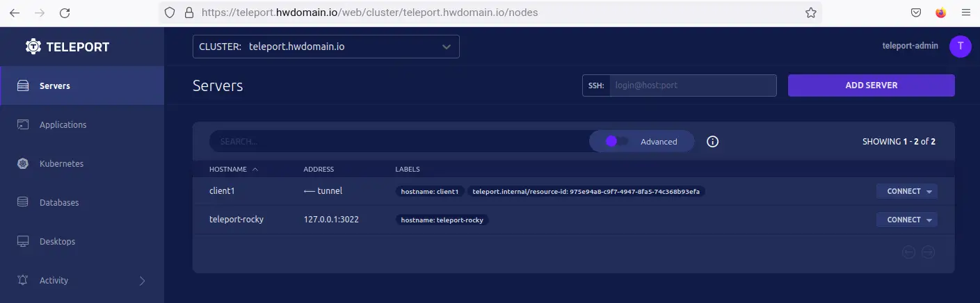Click the ADDRESS column header

(x=319, y=170)
